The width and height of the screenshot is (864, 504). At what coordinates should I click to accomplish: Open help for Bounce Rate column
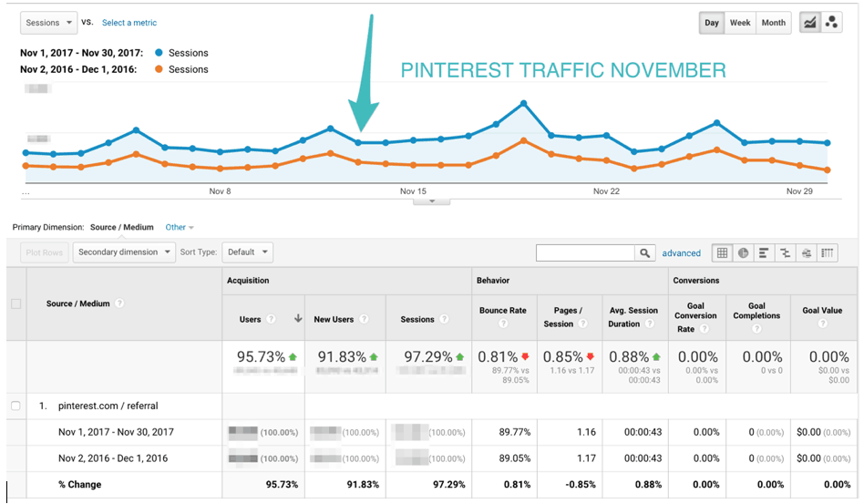(503, 324)
